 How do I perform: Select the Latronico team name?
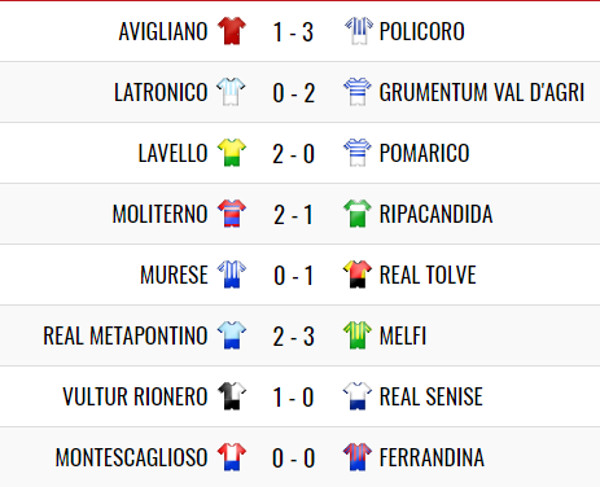coord(161,92)
